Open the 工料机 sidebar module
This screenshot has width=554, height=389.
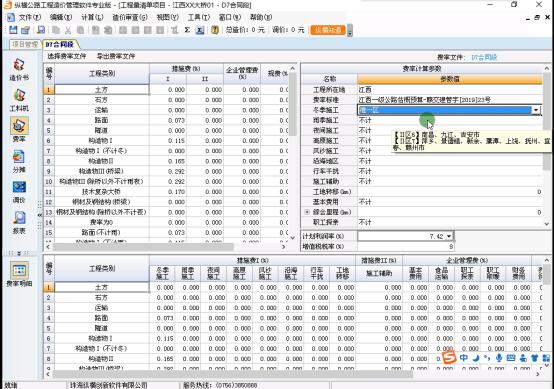19,100
